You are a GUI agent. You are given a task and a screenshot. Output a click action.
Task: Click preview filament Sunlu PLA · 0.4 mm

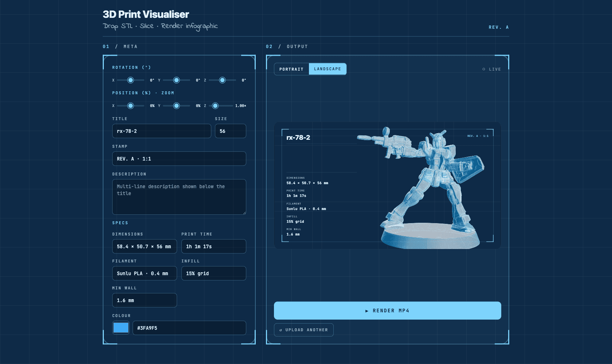coord(306,209)
